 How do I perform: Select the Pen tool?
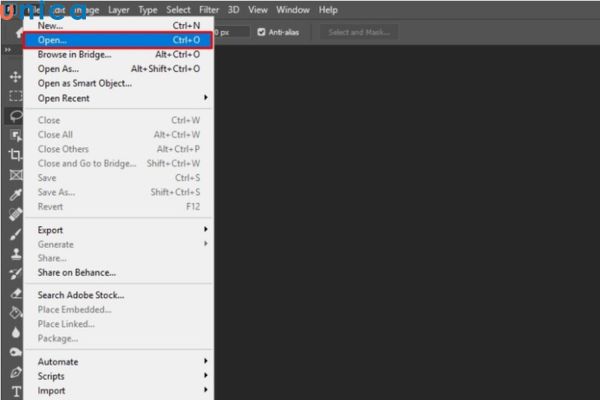coord(15,372)
